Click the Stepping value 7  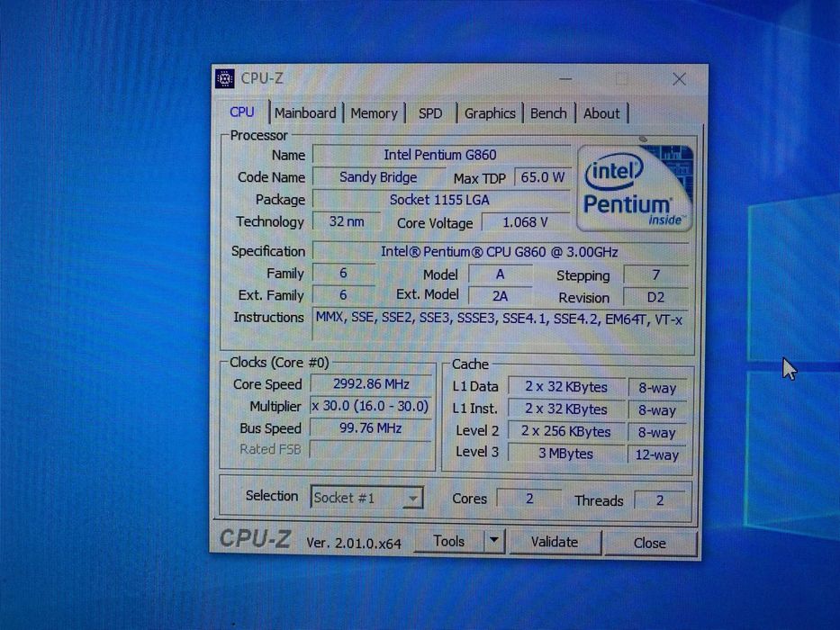point(655,274)
